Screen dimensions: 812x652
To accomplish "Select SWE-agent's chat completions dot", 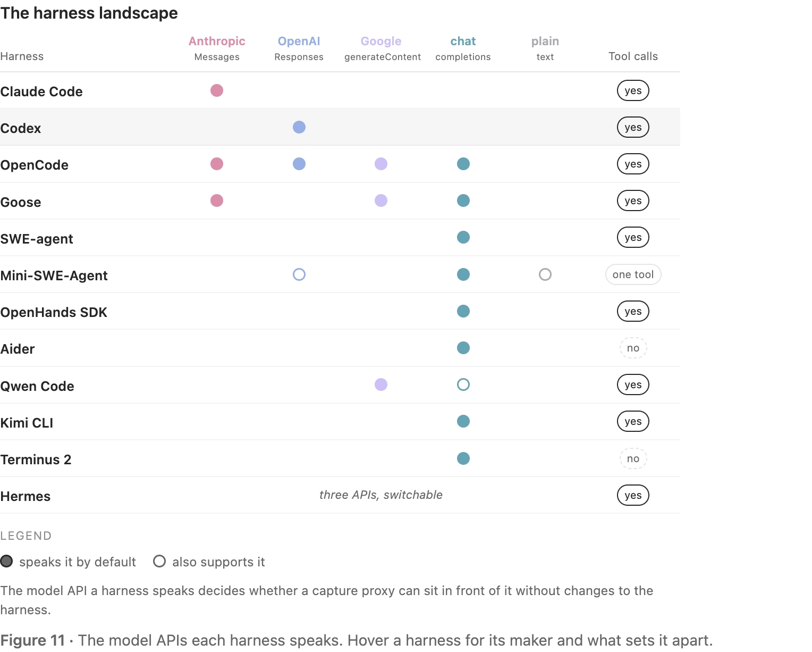I will tap(463, 237).
